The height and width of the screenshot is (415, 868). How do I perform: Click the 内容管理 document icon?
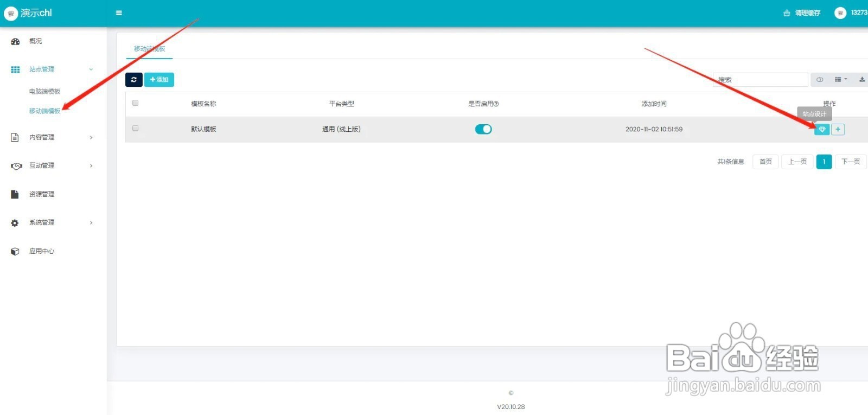15,137
